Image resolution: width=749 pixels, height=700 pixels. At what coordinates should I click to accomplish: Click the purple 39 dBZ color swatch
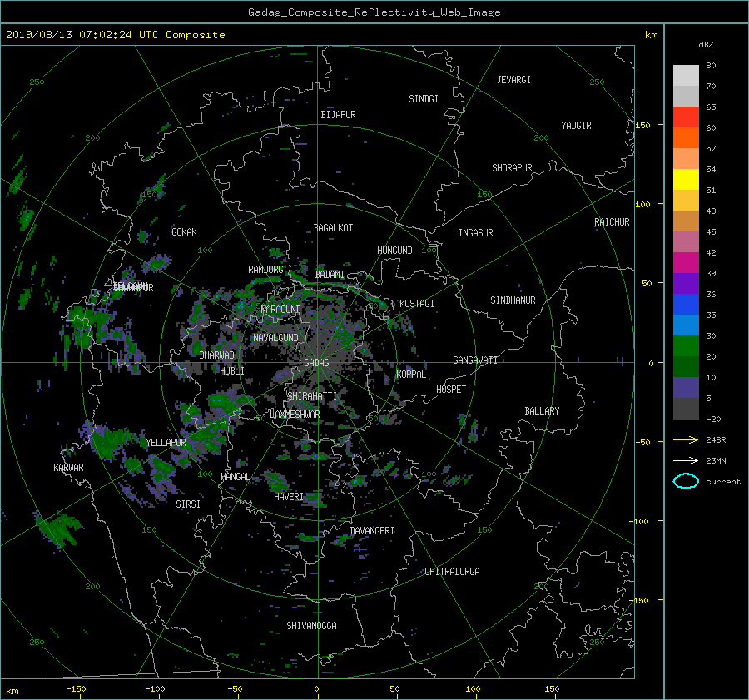point(686,284)
